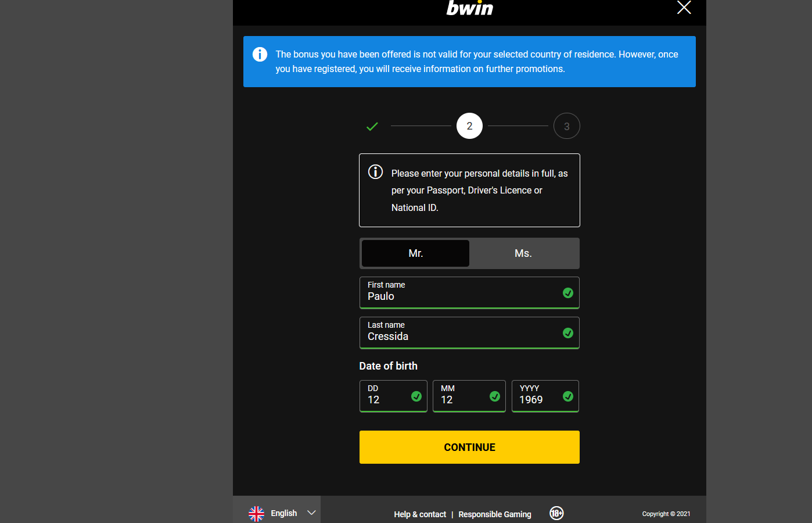Click the British flag icon
The image size is (812, 523).
(x=256, y=513)
